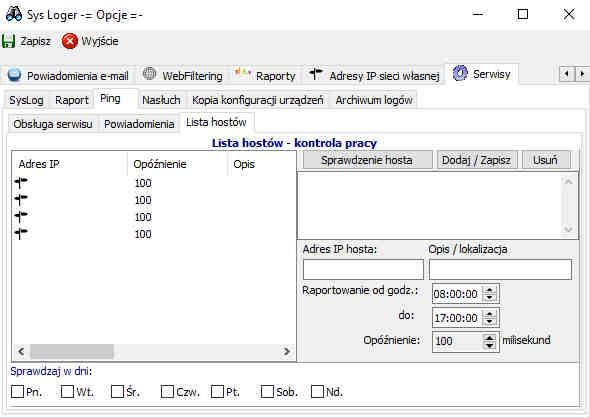The width and height of the screenshot is (590, 418).
Task: Switch to the Raporty tab
Action: tap(265, 75)
